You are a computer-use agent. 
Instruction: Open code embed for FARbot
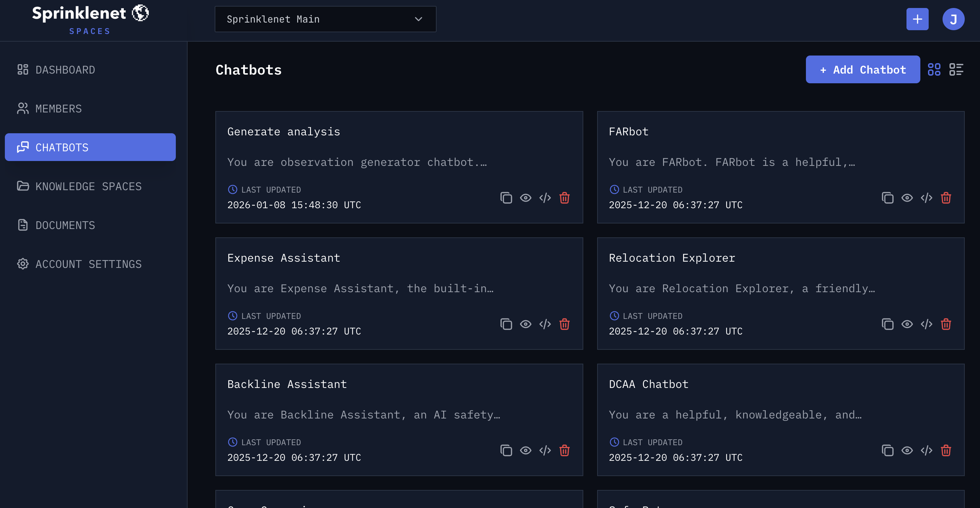click(927, 198)
